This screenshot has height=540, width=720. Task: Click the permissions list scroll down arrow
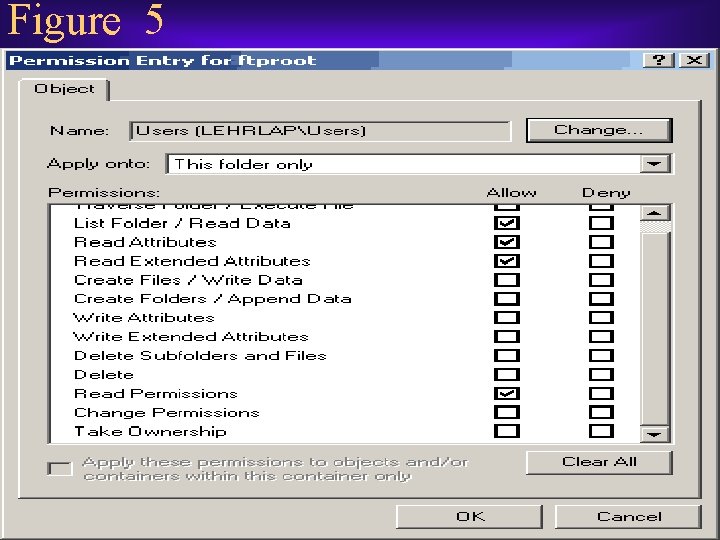[x=654, y=434]
